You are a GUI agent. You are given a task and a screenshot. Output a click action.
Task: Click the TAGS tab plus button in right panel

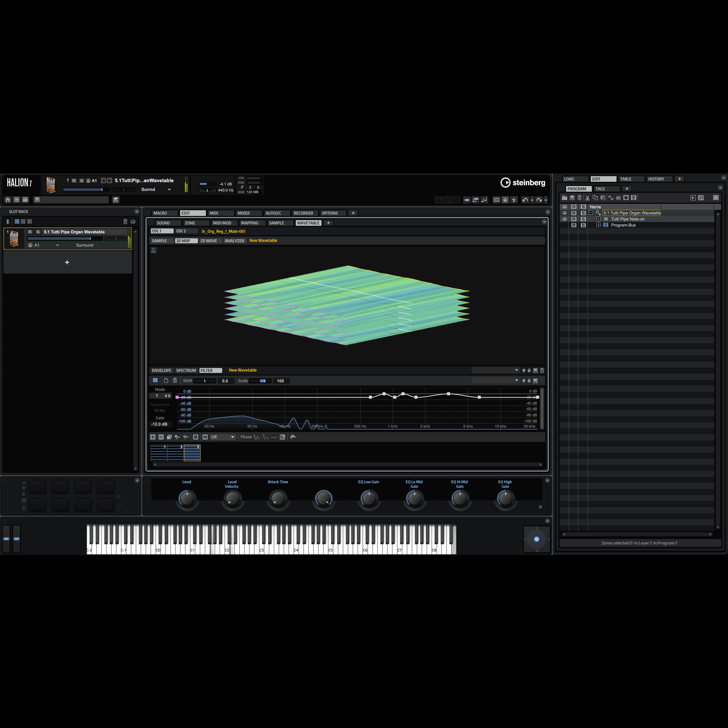pos(627,189)
